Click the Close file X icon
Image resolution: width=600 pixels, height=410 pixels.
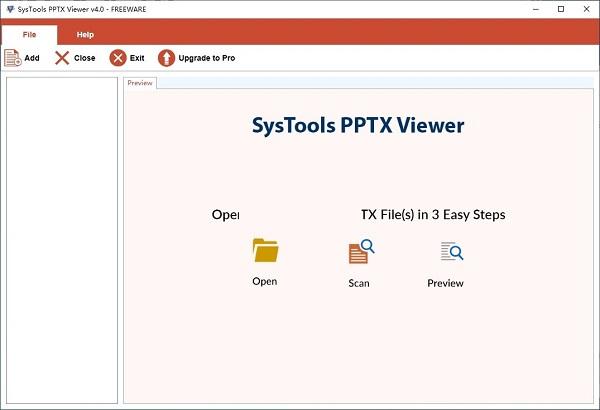pyautogui.click(x=62, y=58)
